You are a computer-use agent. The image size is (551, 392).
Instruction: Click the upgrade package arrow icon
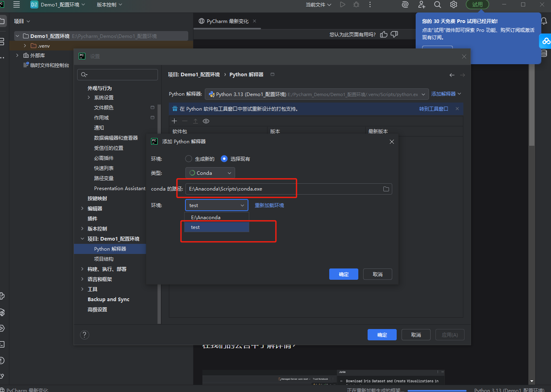click(x=196, y=121)
